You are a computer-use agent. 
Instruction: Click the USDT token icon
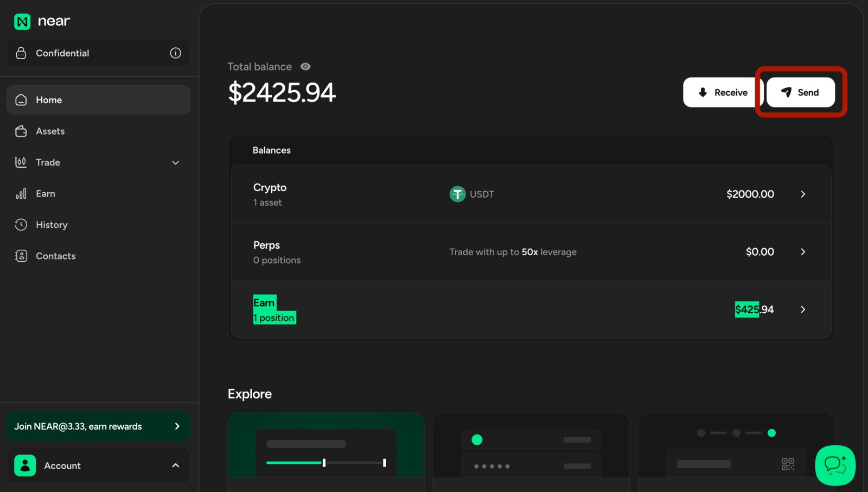(x=457, y=194)
